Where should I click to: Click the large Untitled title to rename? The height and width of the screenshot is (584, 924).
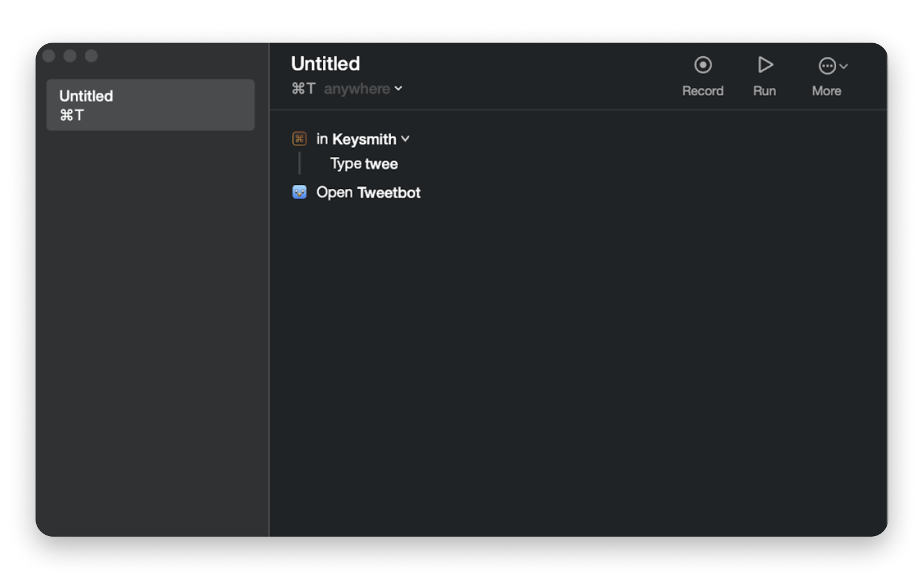pyautogui.click(x=325, y=63)
